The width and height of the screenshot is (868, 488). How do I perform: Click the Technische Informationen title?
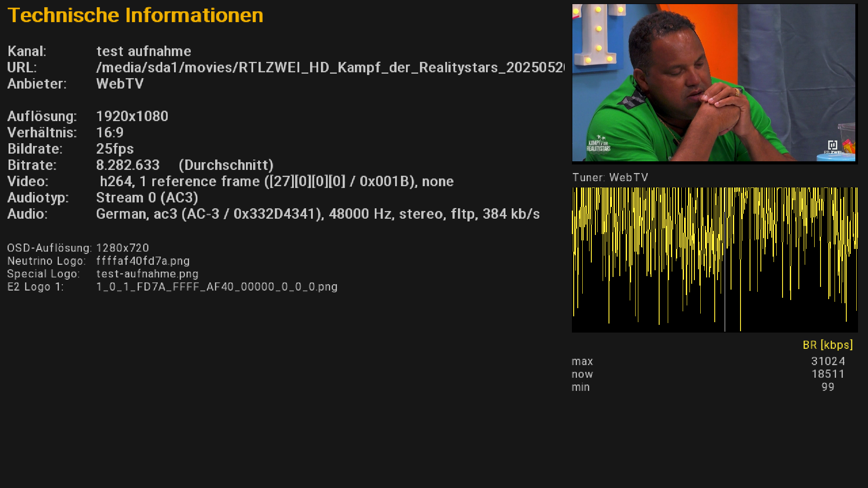(x=136, y=15)
